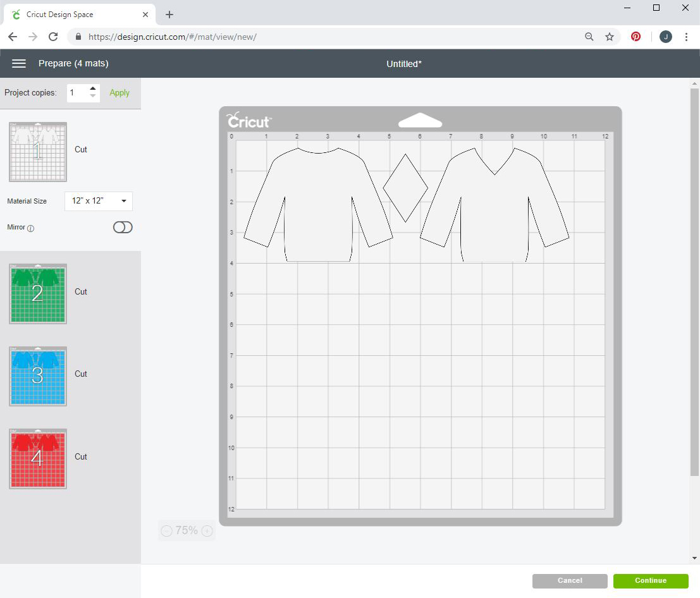Click the Cut label beside mat 4
This screenshot has width=700, height=598.
tap(81, 457)
